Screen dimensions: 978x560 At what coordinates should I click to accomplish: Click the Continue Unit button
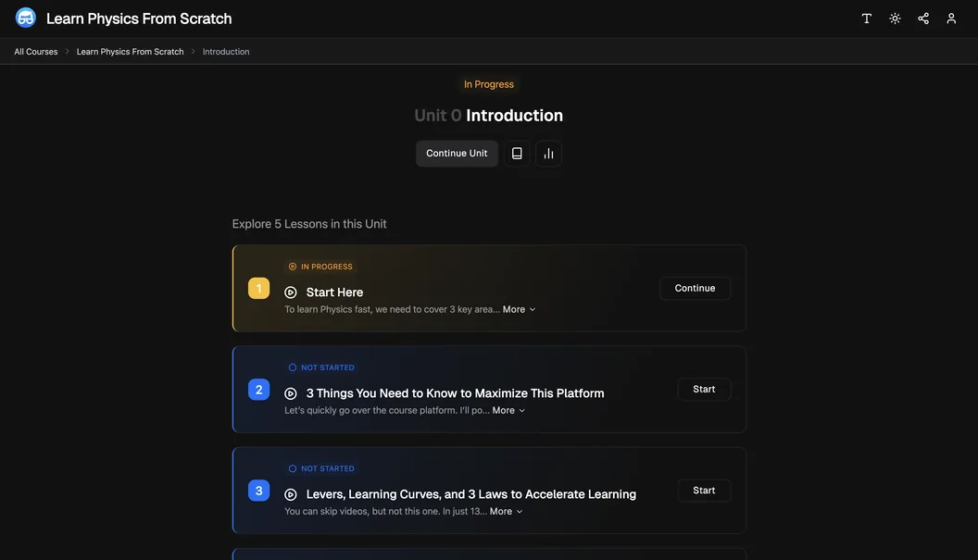tap(457, 154)
